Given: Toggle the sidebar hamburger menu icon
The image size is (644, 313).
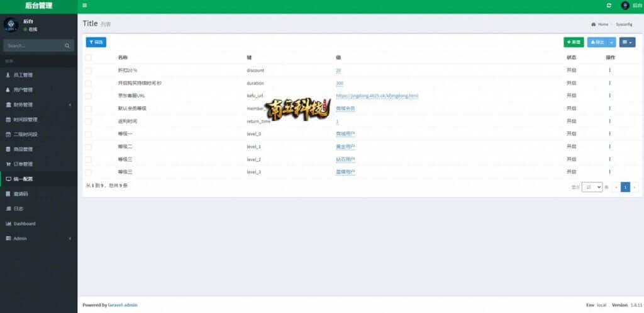Looking at the screenshot, I should [85, 6].
